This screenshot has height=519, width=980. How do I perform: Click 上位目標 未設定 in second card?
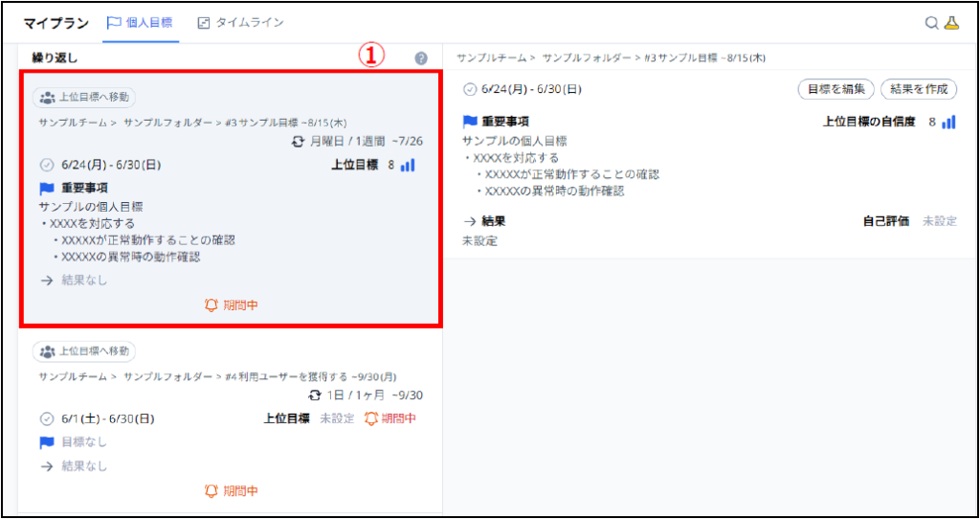click(337, 418)
